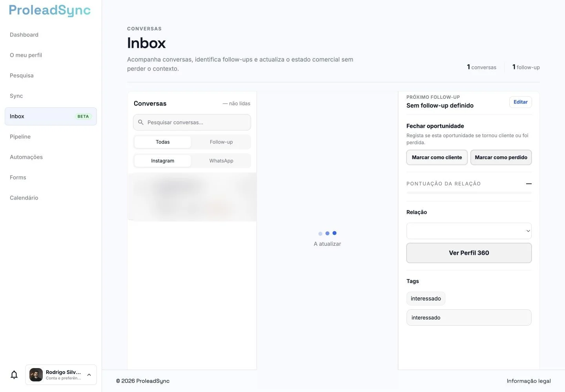Click the Editar follow-up button

pos(521,102)
